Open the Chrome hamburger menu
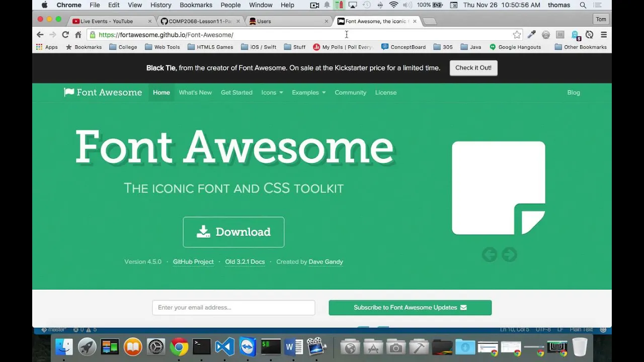Screen dimensions: 644x362 (x=604, y=35)
